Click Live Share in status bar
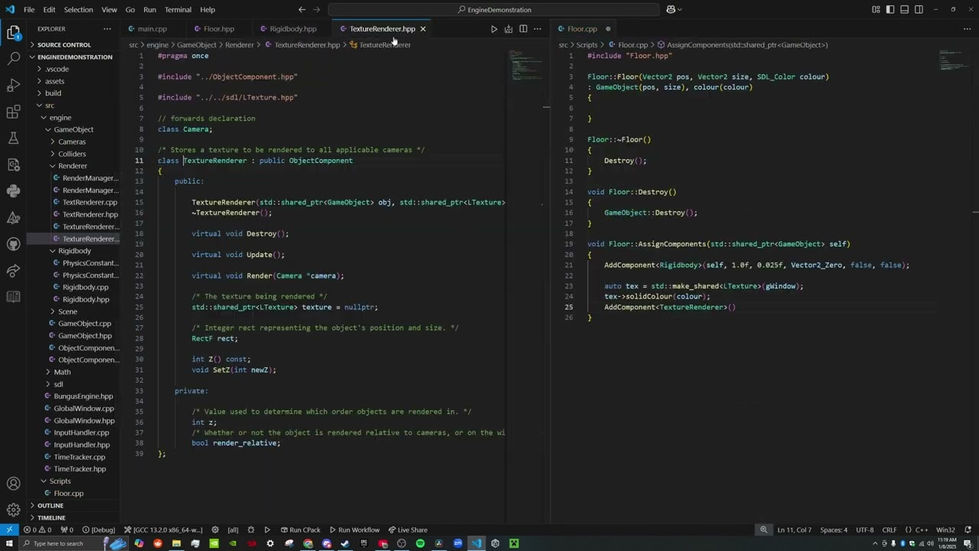The height and width of the screenshot is (551, 979). click(408, 530)
